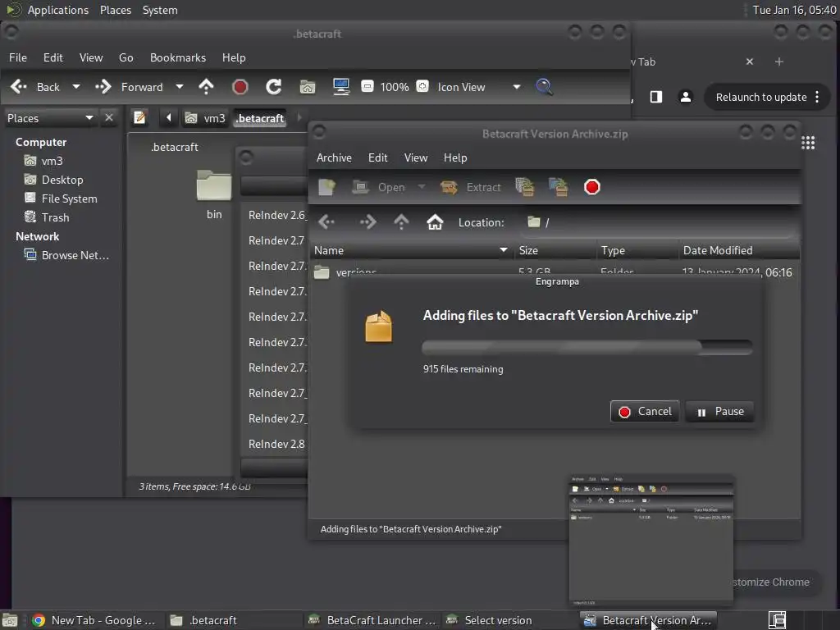This screenshot has width=840, height=630.
Task: Open View menu in Engrampa window
Action: point(416,157)
